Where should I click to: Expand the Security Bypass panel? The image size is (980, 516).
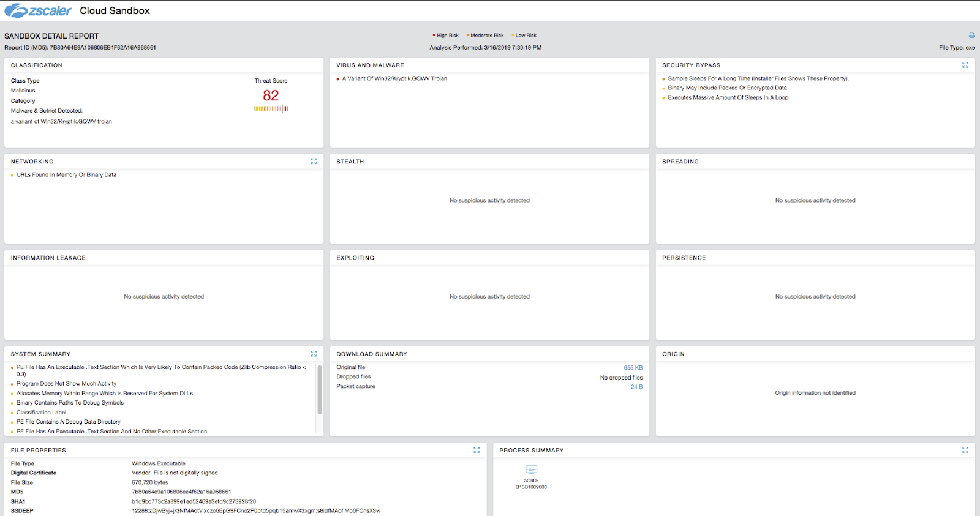pyautogui.click(x=965, y=65)
